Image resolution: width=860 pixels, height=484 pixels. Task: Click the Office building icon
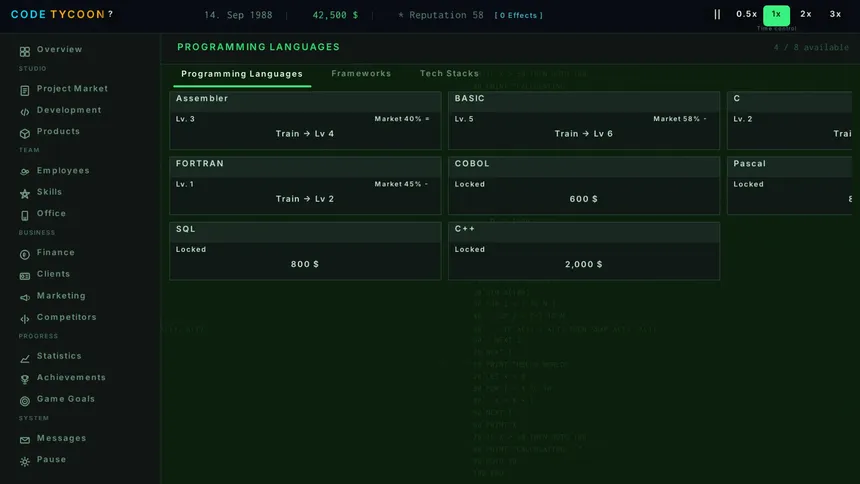25,216
